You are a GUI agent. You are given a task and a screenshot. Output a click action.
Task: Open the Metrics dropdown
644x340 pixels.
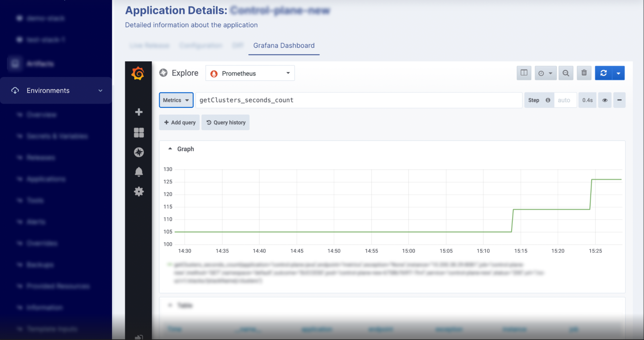[x=176, y=100]
